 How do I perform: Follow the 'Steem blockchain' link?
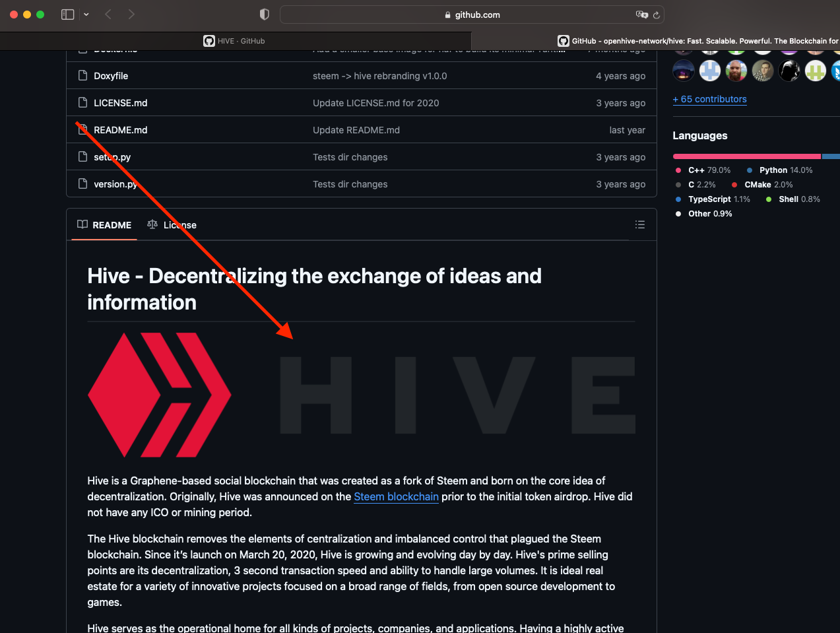(x=397, y=496)
